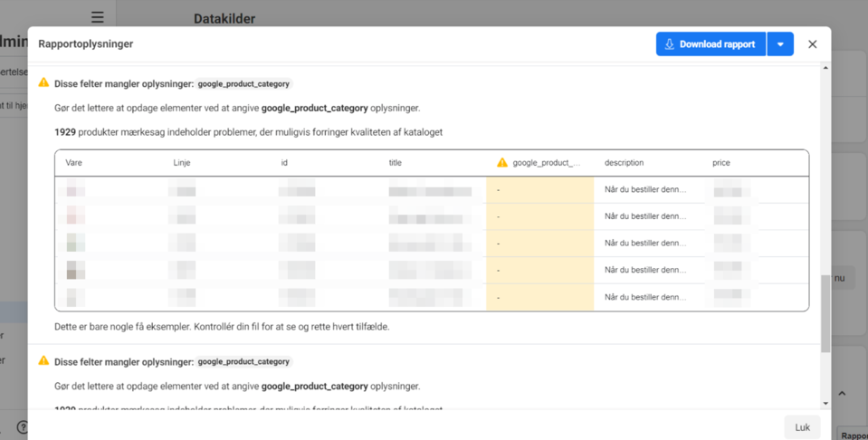Click the description column header
Viewport: 868px width, 440px height.
[x=624, y=163]
